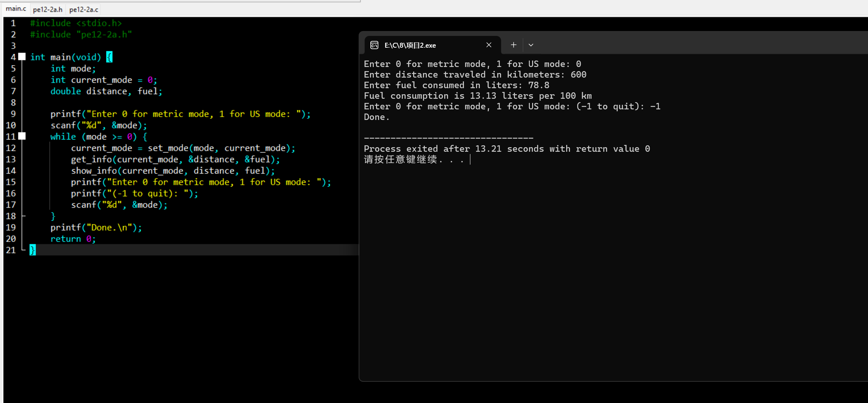Collapse the main function fold marker
Image resolution: width=868 pixels, height=403 pixels.
22,57
